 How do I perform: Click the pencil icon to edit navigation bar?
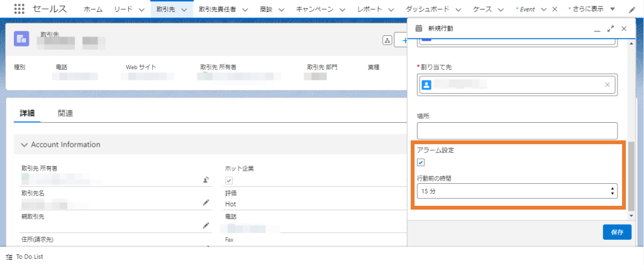(631, 9)
